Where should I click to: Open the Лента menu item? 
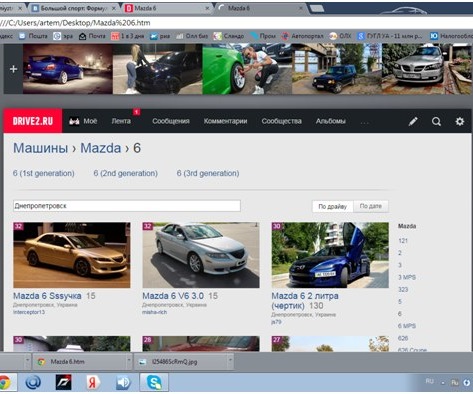[121, 121]
